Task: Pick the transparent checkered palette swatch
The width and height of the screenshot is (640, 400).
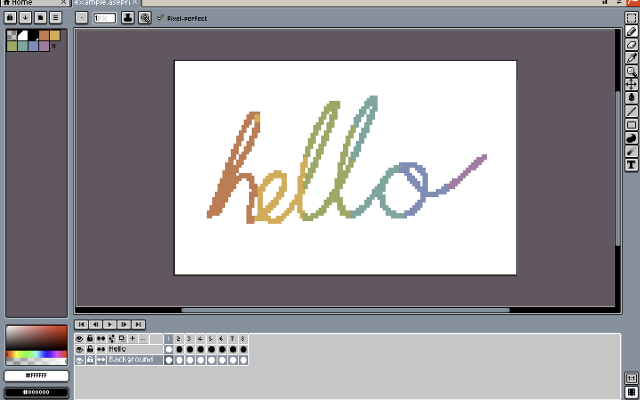Action: (12, 36)
